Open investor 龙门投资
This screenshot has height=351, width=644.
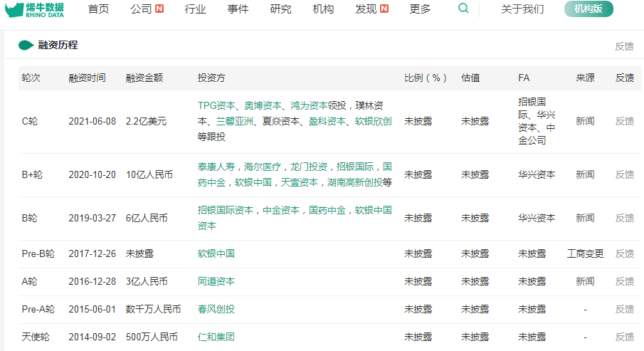[x=309, y=167]
